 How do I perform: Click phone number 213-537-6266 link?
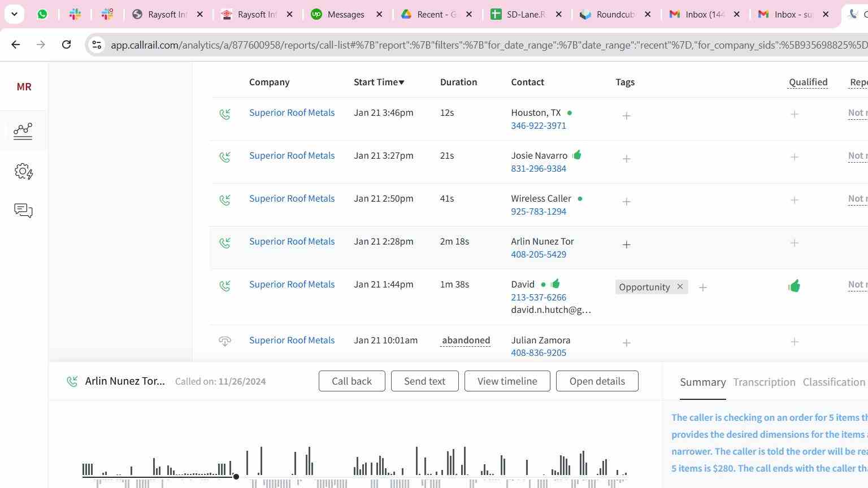click(x=539, y=298)
